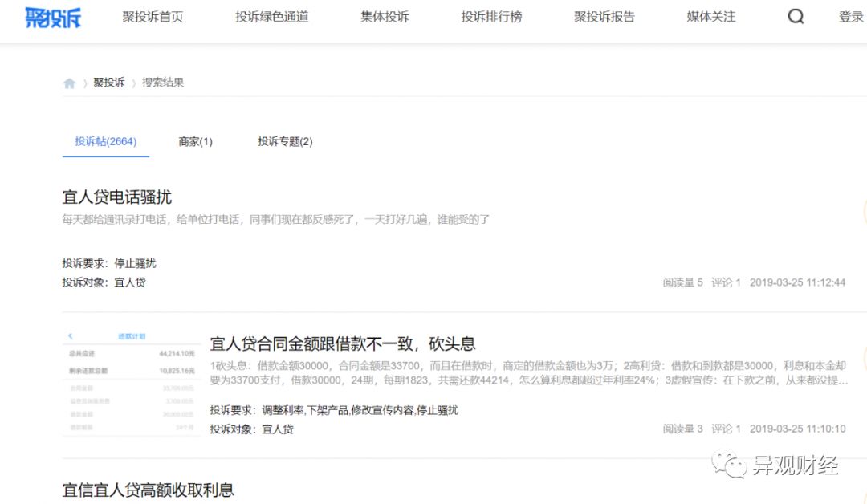The width and height of the screenshot is (867, 504).
Task: Open the complaint titled 宜人贷电话骚扰
Action: [x=117, y=197]
